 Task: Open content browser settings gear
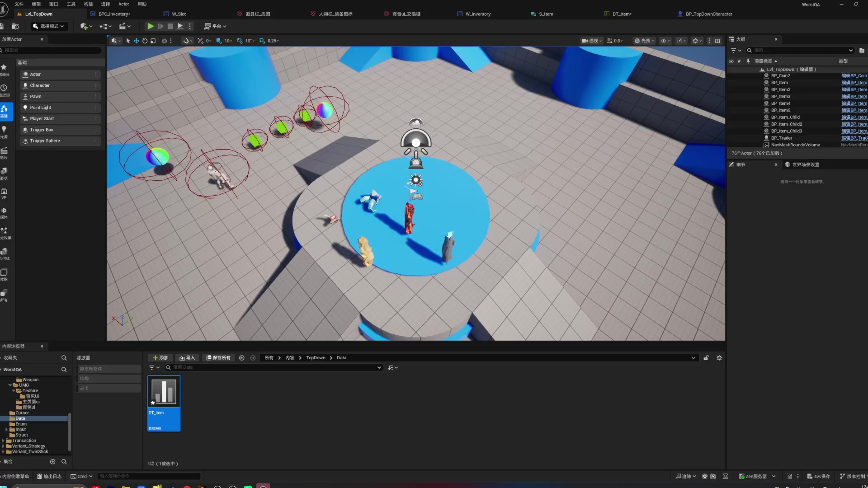pyautogui.click(x=719, y=358)
